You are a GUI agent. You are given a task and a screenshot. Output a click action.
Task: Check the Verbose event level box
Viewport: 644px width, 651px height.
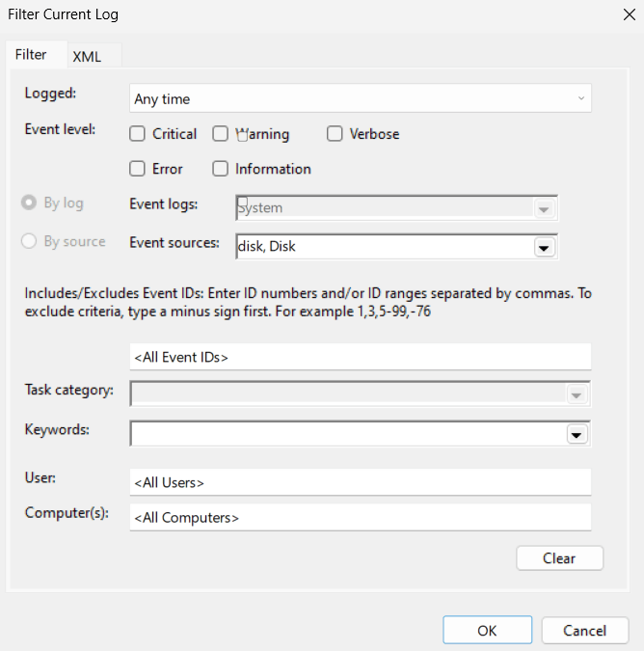point(335,134)
